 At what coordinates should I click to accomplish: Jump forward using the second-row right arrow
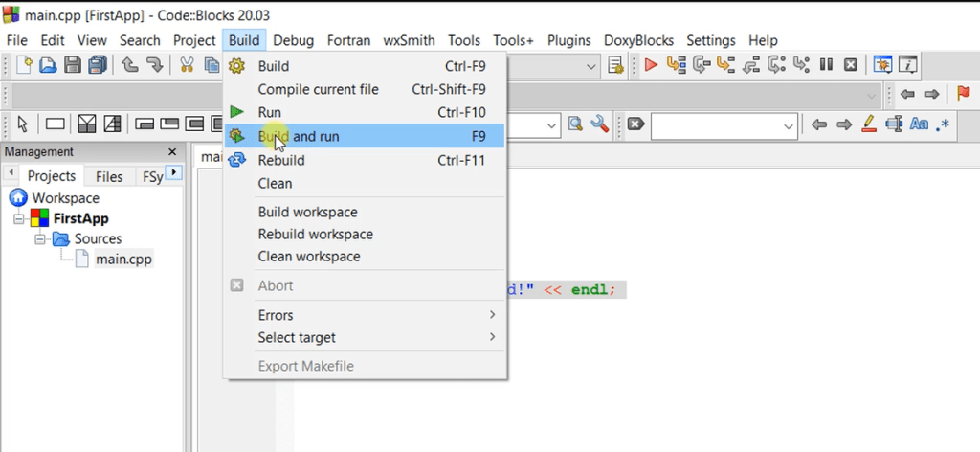pyautogui.click(x=932, y=95)
